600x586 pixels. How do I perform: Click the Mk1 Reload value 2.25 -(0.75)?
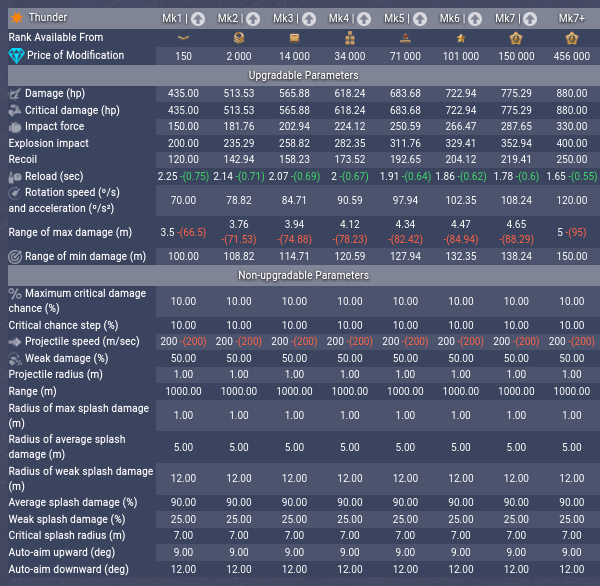click(183, 176)
